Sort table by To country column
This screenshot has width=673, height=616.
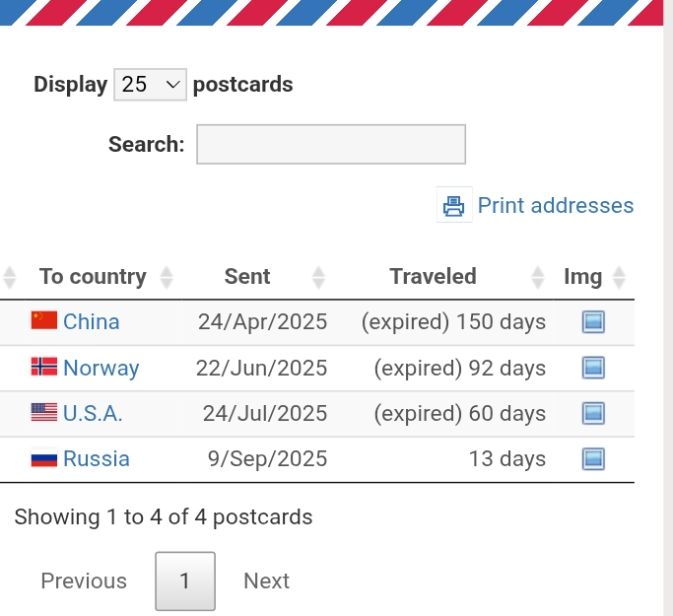93,277
